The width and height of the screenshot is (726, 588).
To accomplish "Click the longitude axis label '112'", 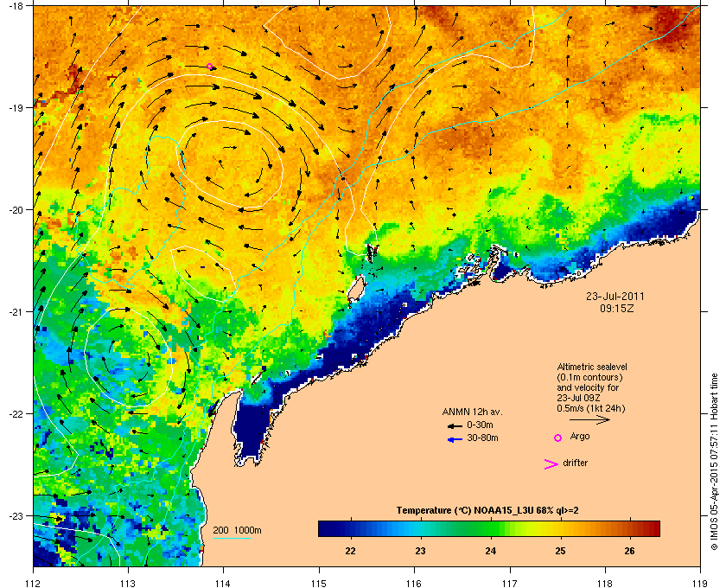I will coord(34,583).
